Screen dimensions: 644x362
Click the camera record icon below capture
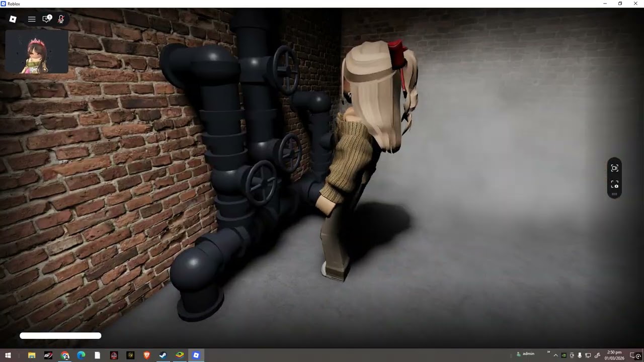point(614,184)
